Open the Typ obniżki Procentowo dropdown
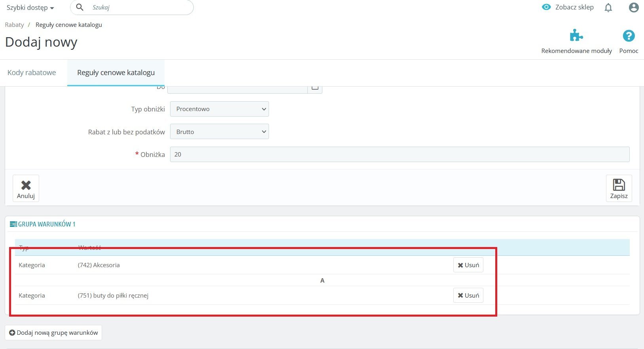The image size is (644, 349). coord(220,109)
